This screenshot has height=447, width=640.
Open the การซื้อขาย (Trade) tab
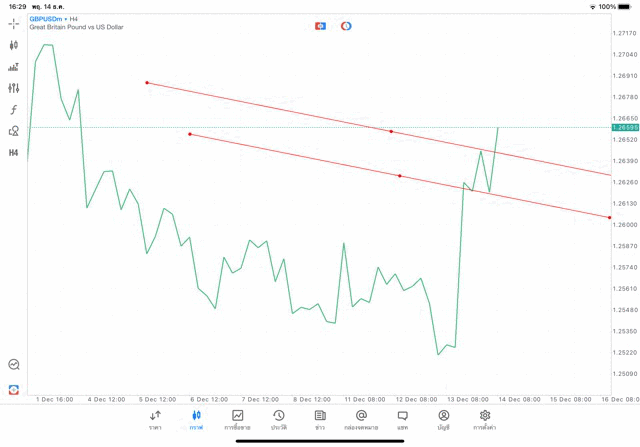[x=238, y=419]
